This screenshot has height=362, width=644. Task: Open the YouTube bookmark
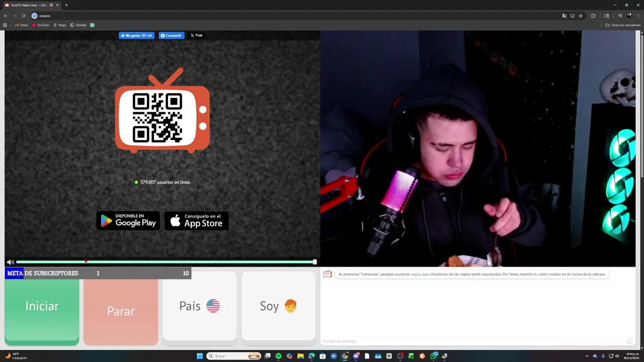click(41, 25)
